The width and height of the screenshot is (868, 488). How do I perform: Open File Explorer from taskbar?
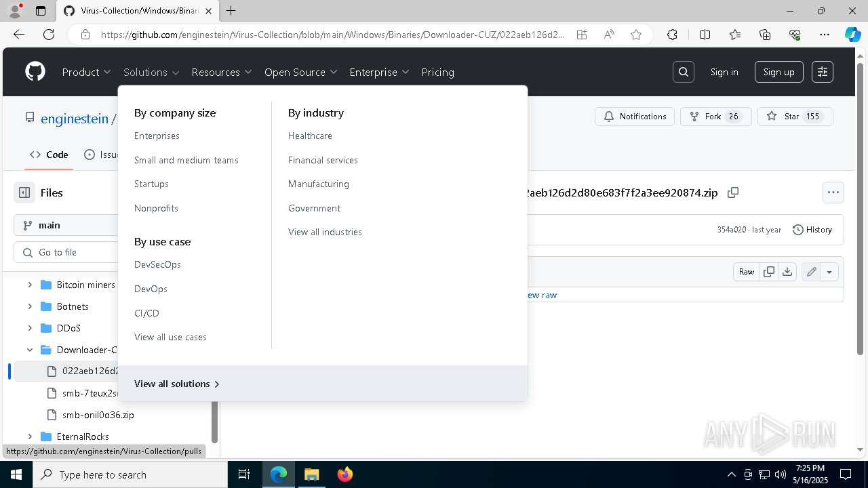click(312, 474)
